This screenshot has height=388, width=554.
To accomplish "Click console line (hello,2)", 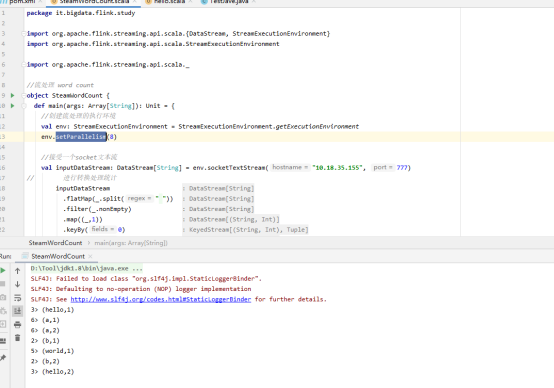I will [x=52, y=372].
